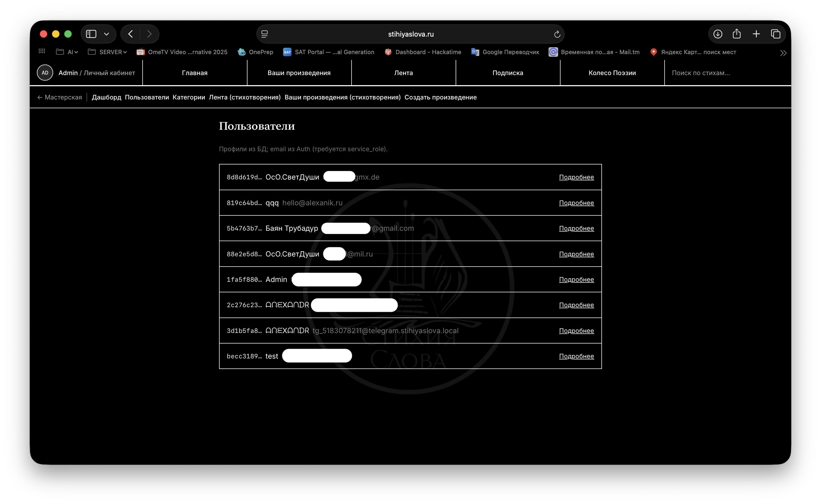Image resolution: width=821 pixels, height=504 pixels.
Task: Expand the AI bookmarks folder
Action: 67,52
